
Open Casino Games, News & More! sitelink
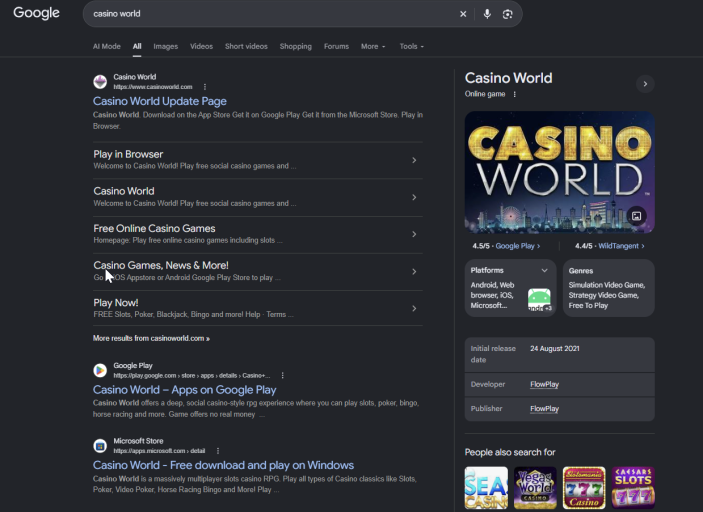coord(161,265)
